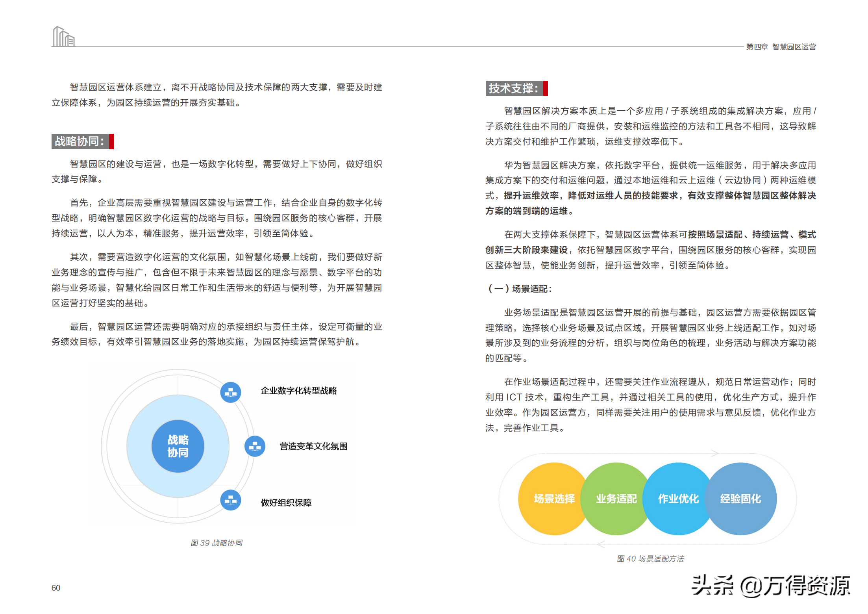Click the 战略协同 section heading
Screen dimensions: 868x614
coord(80,141)
